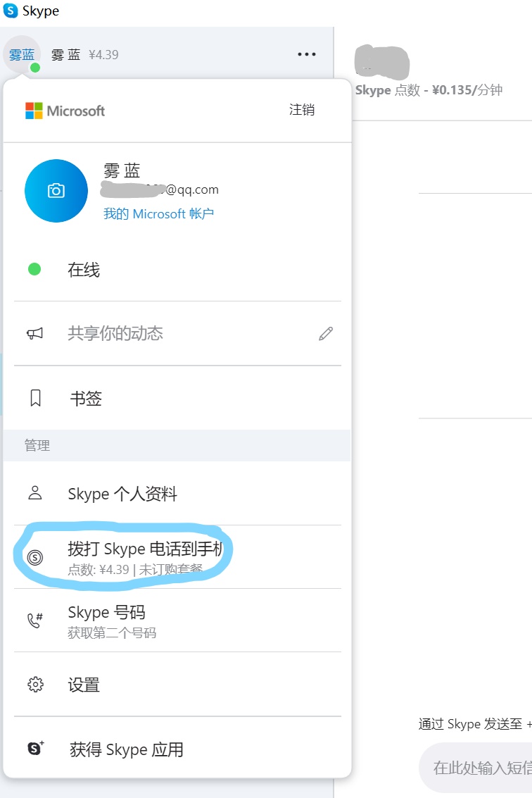Click the Skype credit coin icon

pos(35,557)
